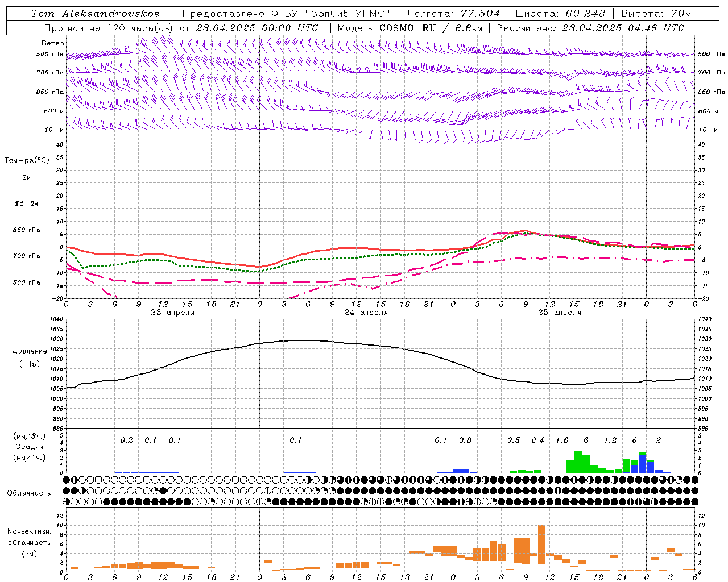Viewport: 728px width, 582px height.
Task: Click the 850 гПа temperature legend entry
Action: coord(27,230)
